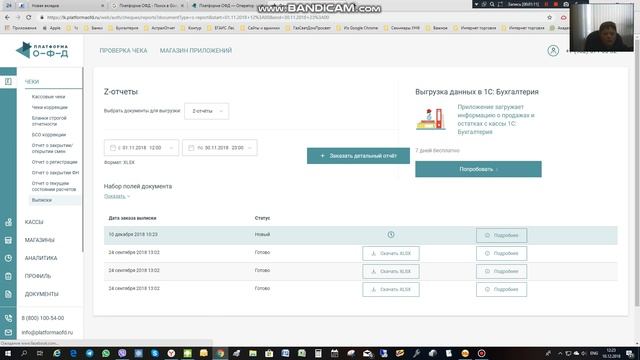640x360 pixels.
Task: Open Yandex Browser from the taskbar
Action: click(171, 353)
